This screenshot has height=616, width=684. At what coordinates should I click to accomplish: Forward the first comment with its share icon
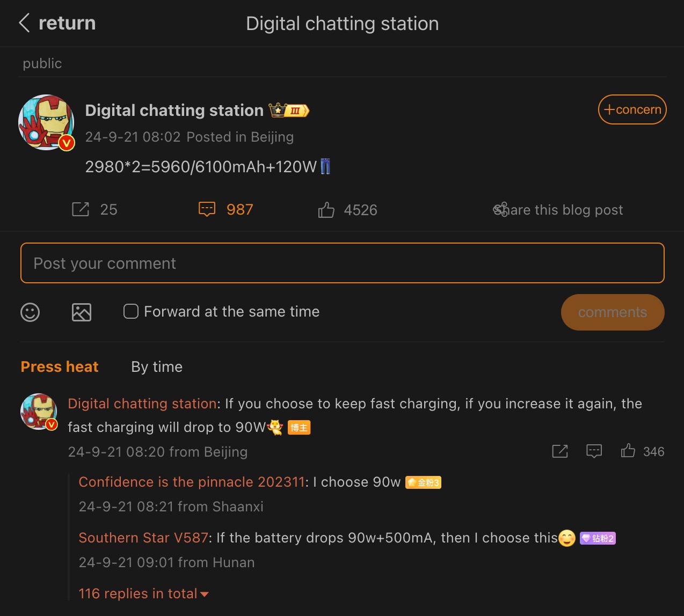click(560, 451)
